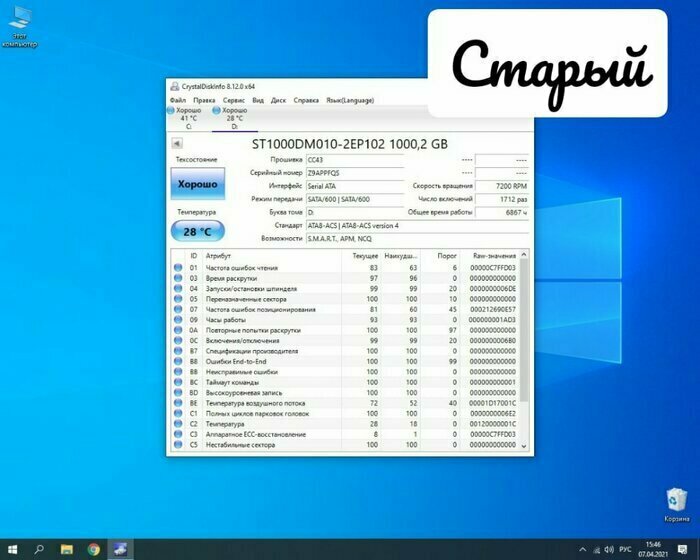Open the notification center icon
The image size is (700, 560).
click(685, 549)
